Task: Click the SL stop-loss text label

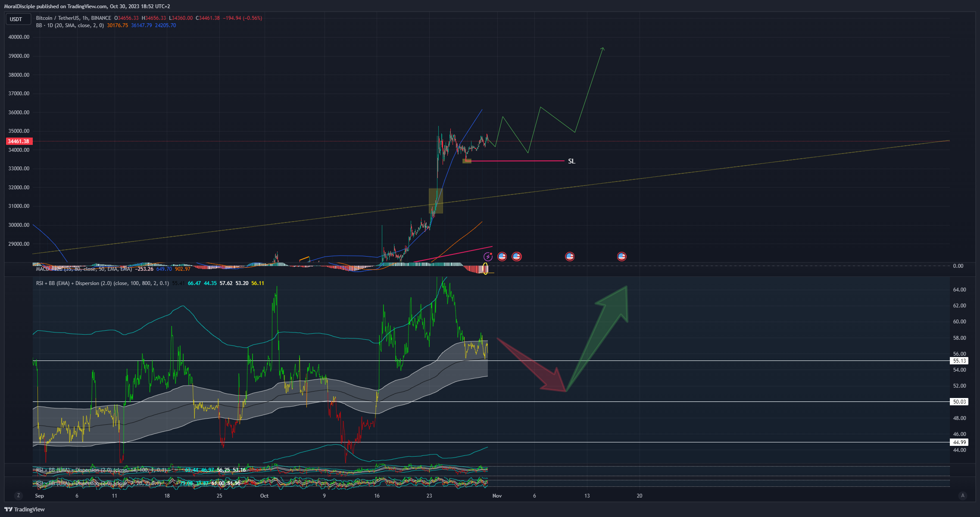Action: (571, 161)
